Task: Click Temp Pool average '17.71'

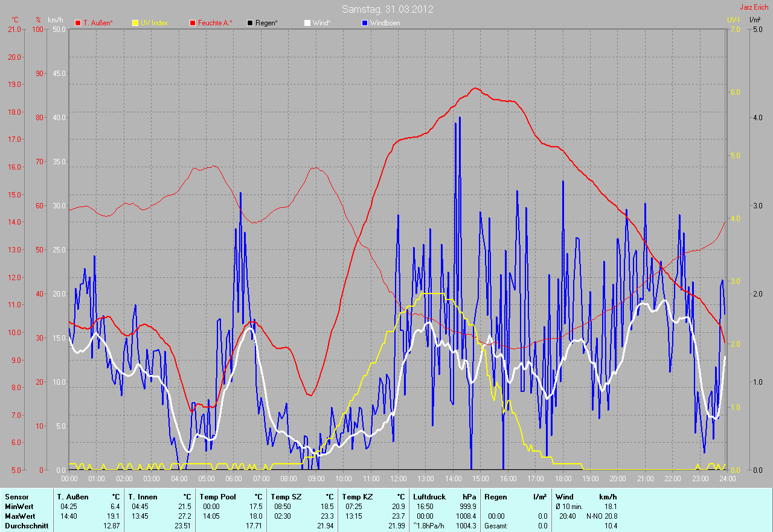Action: pyautogui.click(x=254, y=526)
